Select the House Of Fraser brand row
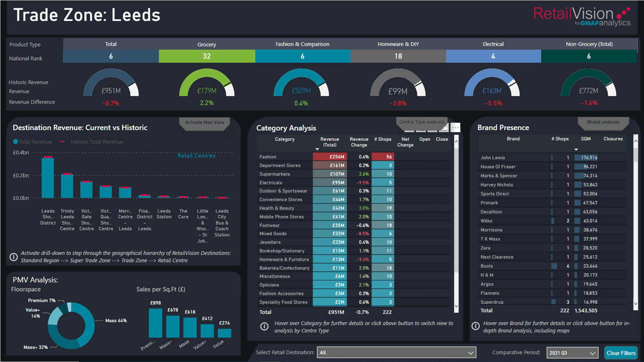 point(552,167)
